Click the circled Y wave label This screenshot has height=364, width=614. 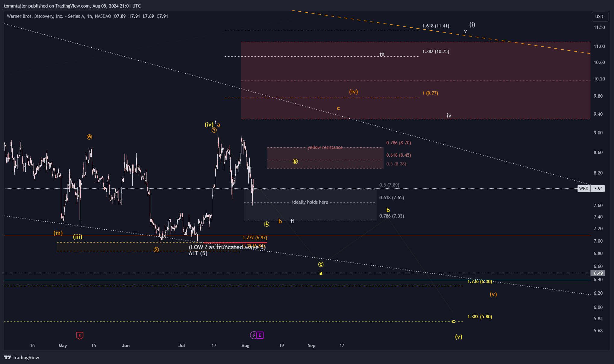click(214, 130)
